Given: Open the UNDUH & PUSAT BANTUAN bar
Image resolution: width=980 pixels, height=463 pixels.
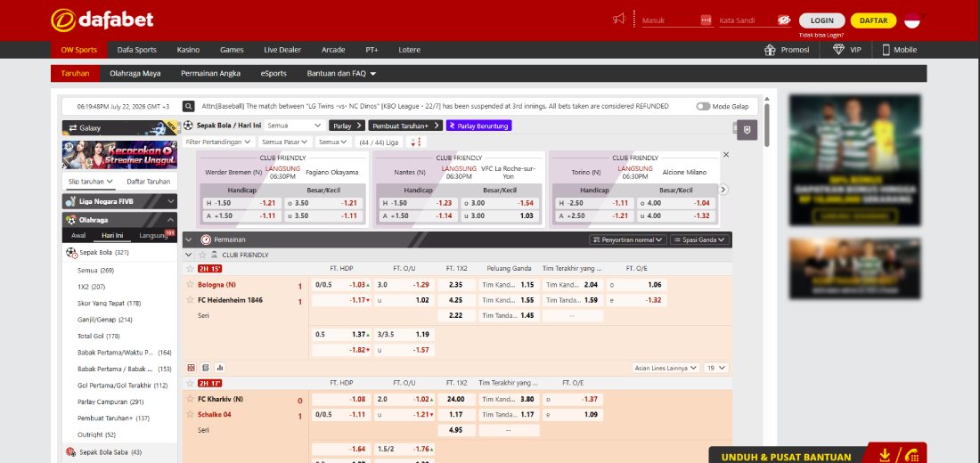Looking at the screenshot, I should click(818, 455).
